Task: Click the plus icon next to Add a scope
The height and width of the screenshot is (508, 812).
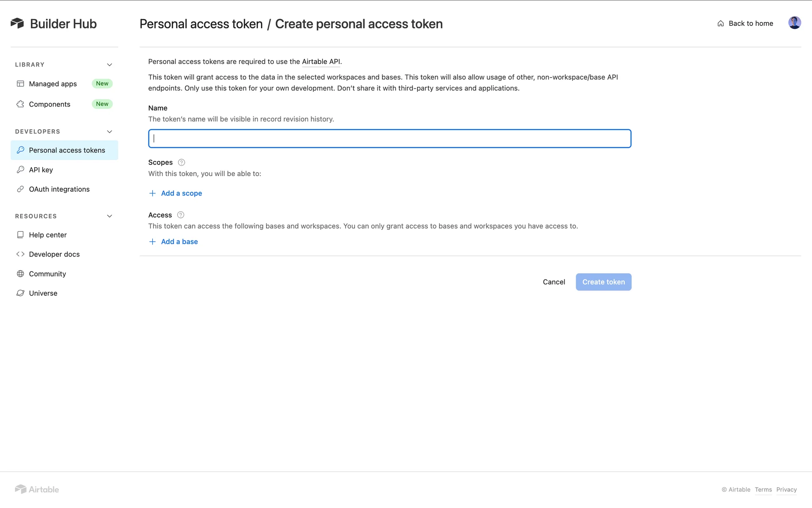Action: pyautogui.click(x=153, y=193)
